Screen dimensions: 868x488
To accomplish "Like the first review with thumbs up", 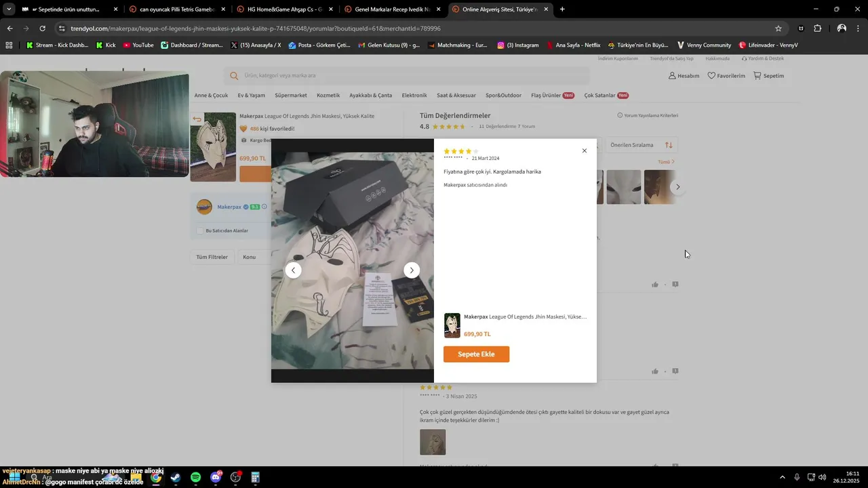I will (x=655, y=285).
